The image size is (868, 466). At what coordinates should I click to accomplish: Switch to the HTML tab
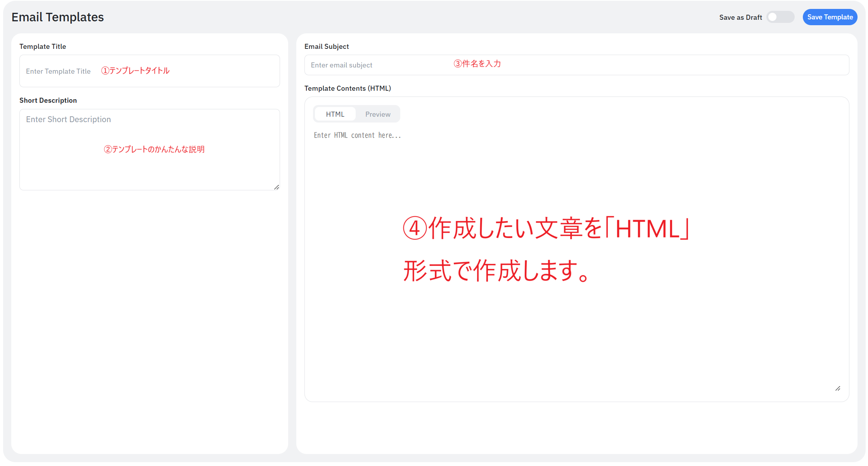[335, 114]
